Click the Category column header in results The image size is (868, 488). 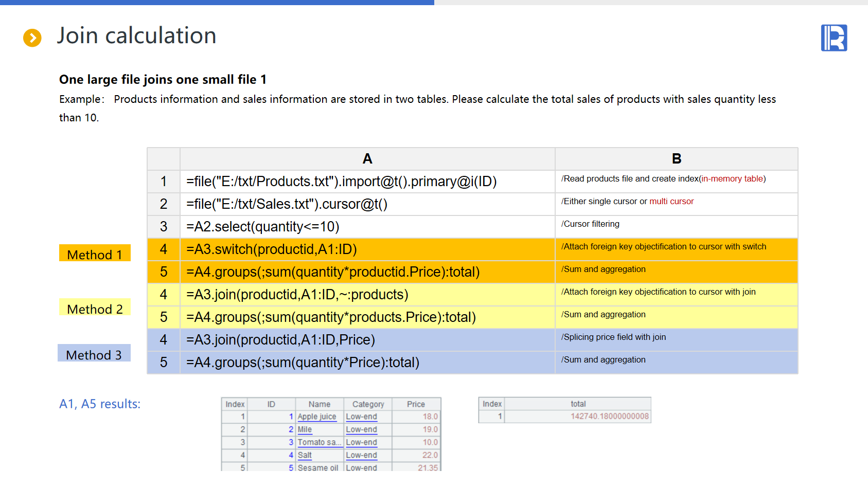pos(368,404)
